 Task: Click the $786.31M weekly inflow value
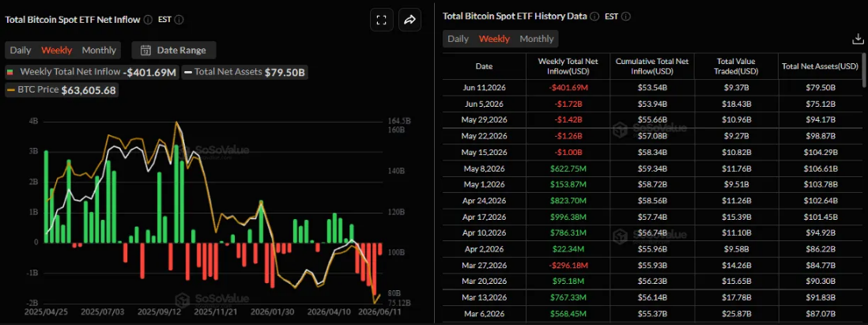(568, 232)
